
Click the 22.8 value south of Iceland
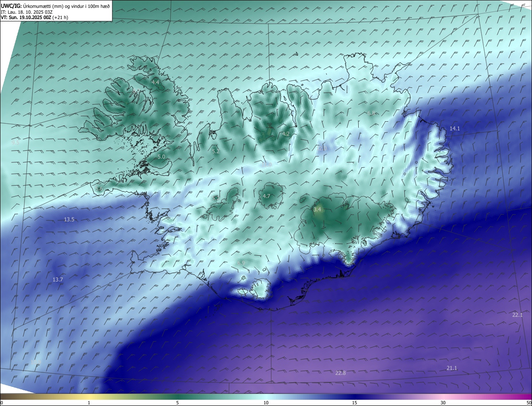[340, 373]
